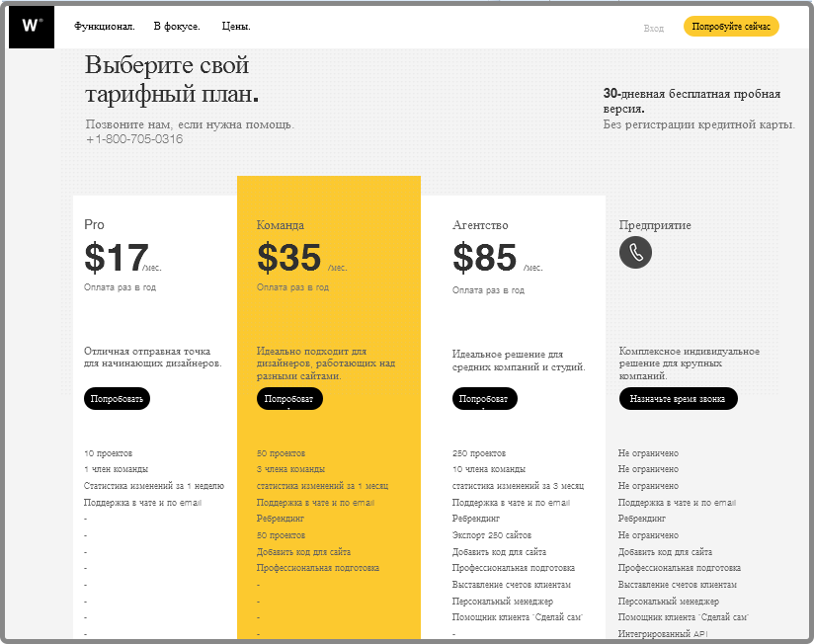Image resolution: width=814 pixels, height=644 pixels.
Task: Click the 30-дневная бесплатная пробная версия text
Action: [692, 101]
